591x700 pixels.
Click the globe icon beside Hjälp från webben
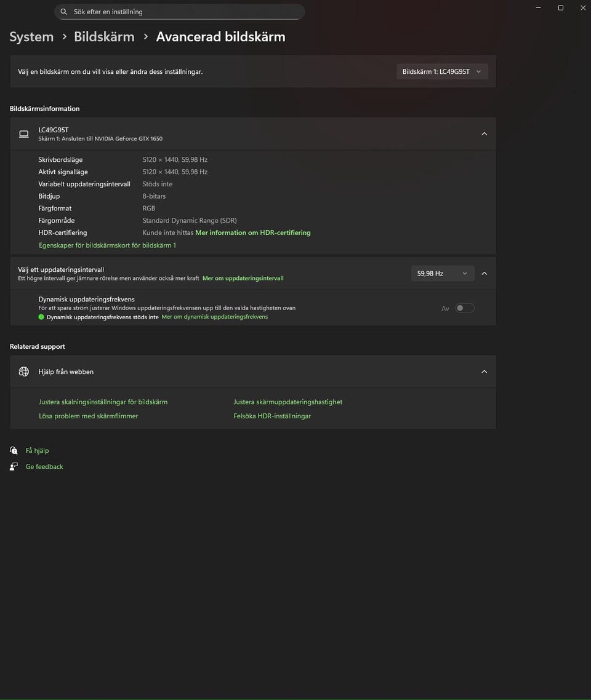(24, 372)
